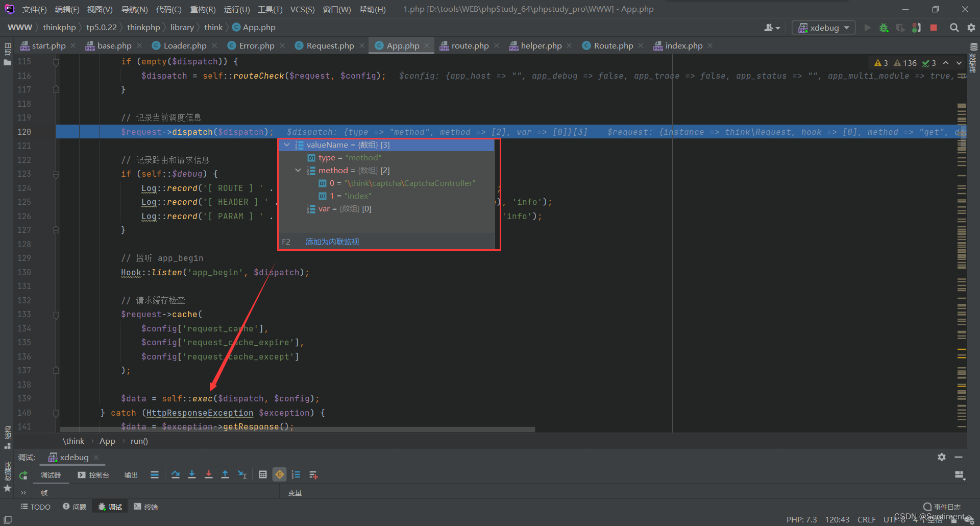This screenshot has width=980, height=526.
Task: Click restore layout icon in debug panel
Action: pos(960,475)
